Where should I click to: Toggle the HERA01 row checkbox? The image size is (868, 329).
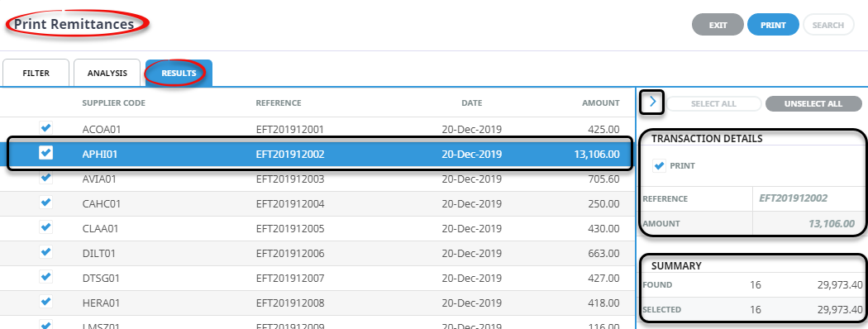[46, 301]
